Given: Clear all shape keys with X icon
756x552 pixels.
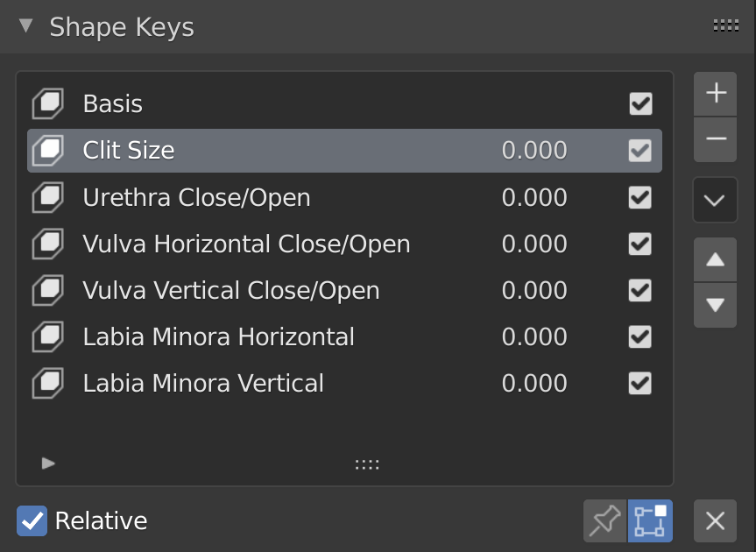Looking at the screenshot, I should click(x=715, y=520).
